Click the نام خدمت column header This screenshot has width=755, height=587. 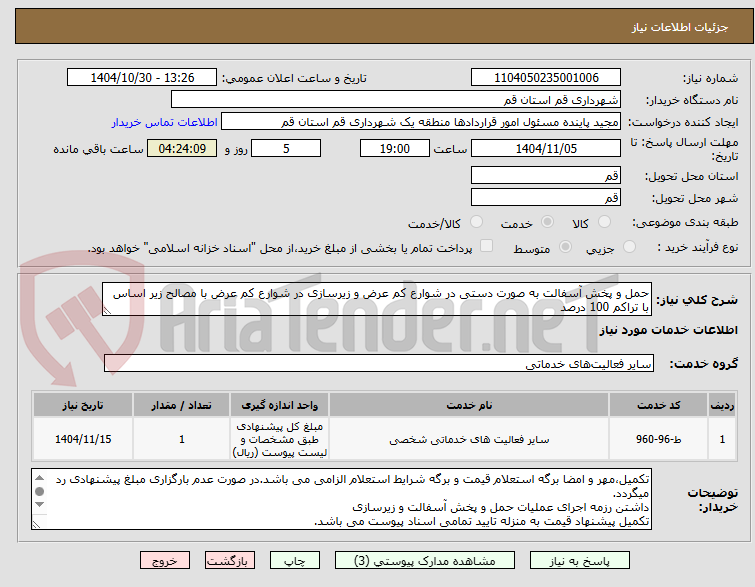tap(469, 405)
